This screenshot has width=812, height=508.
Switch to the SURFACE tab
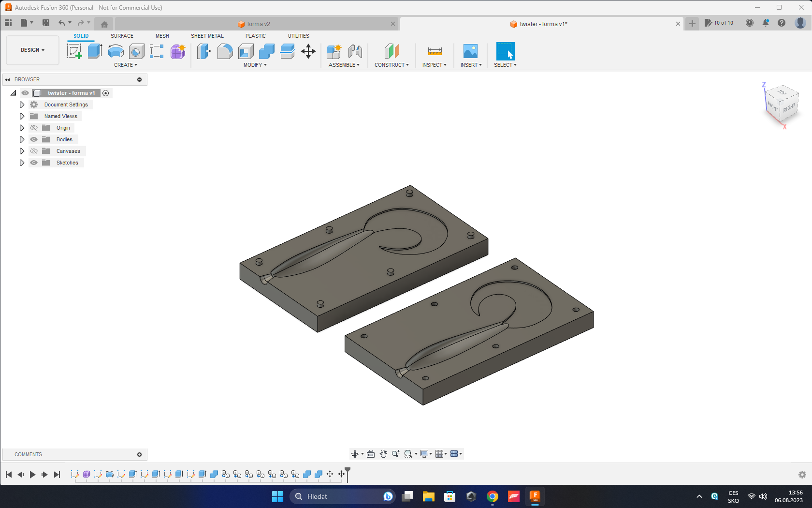point(122,36)
